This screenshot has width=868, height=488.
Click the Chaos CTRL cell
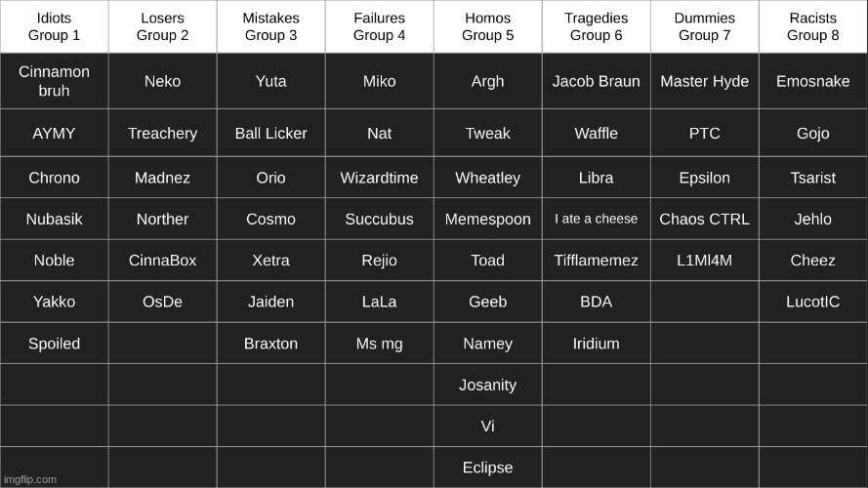tap(705, 219)
